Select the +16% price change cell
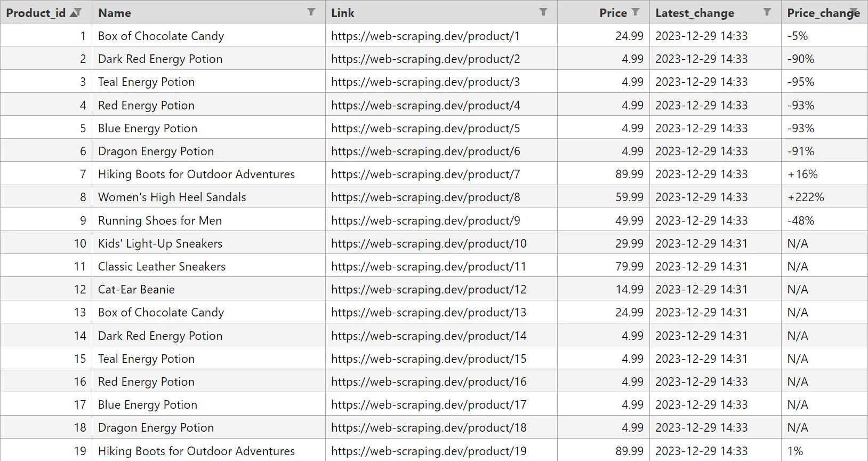Viewport: 868px width, 461px height. tap(824, 174)
